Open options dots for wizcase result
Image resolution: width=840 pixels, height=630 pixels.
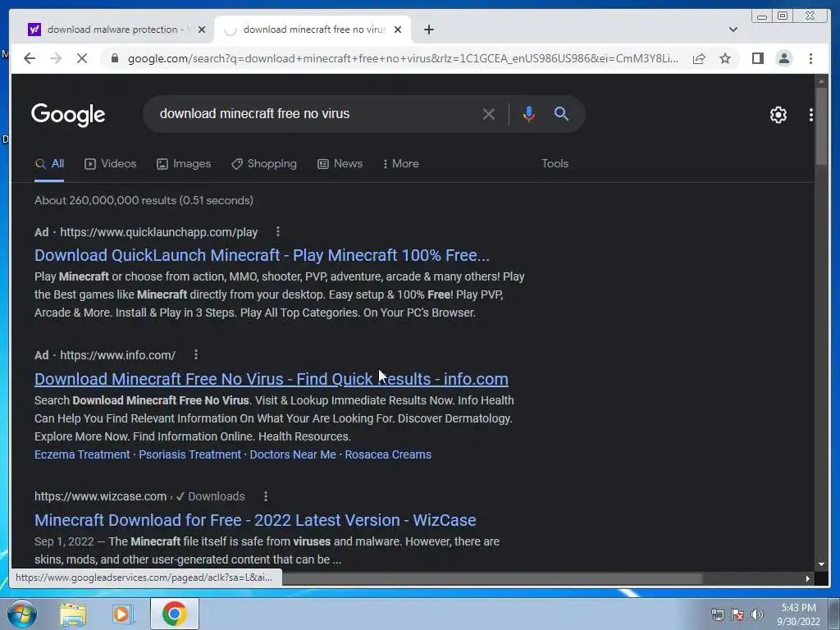[x=265, y=496]
